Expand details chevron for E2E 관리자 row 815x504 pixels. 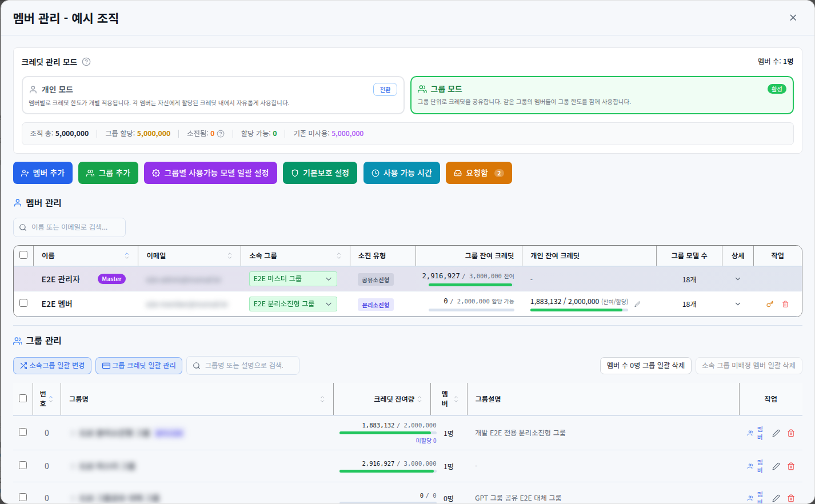[738, 279]
